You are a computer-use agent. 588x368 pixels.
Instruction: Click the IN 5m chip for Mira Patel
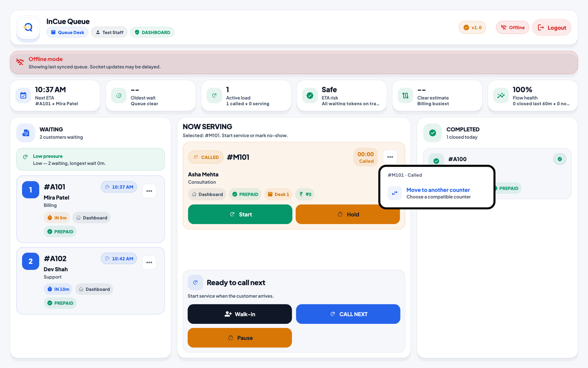(x=57, y=218)
